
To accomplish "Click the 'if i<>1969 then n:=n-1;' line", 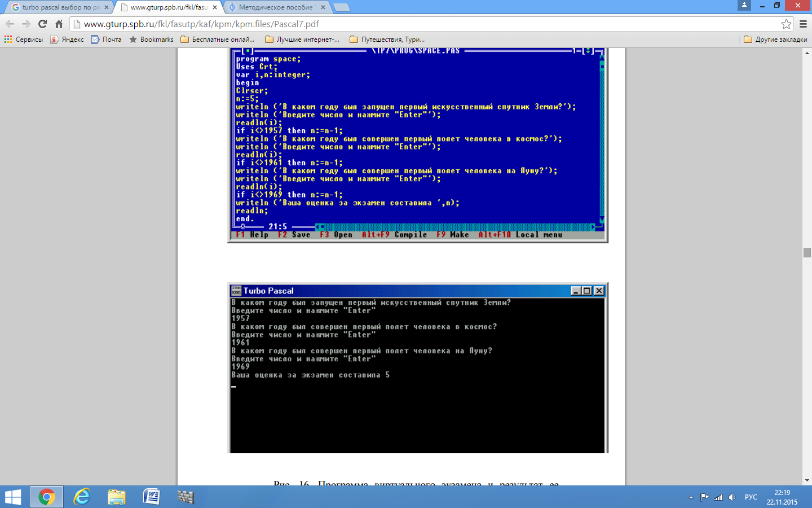I will tap(289, 195).
